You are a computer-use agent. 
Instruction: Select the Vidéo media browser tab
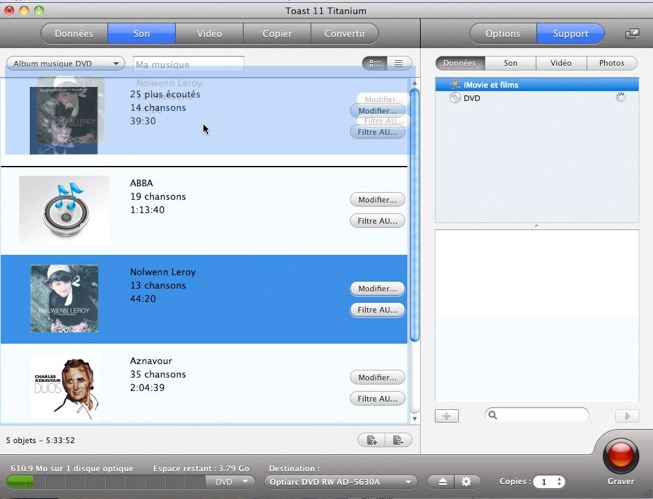click(561, 63)
